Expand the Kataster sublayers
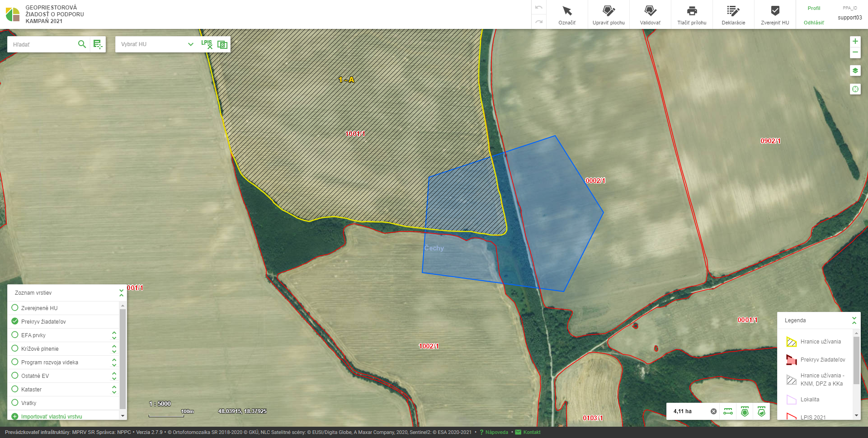The height and width of the screenshot is (438, 868). coord(114,389)
